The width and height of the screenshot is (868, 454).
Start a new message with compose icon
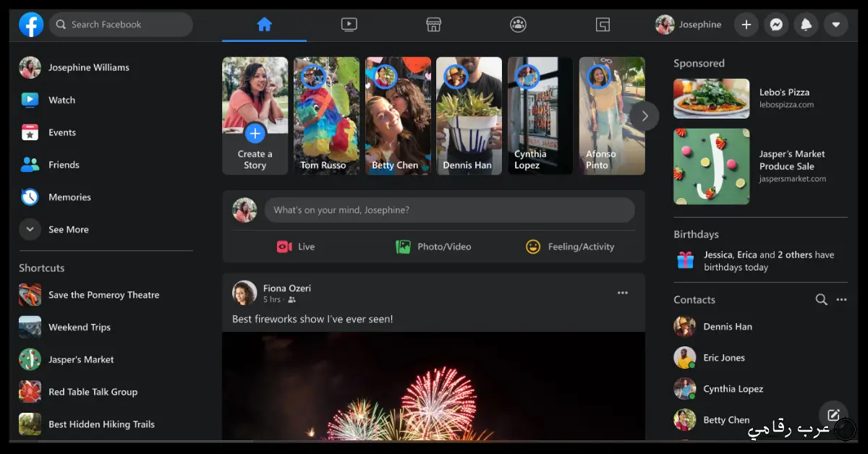[x=833, y=415]
